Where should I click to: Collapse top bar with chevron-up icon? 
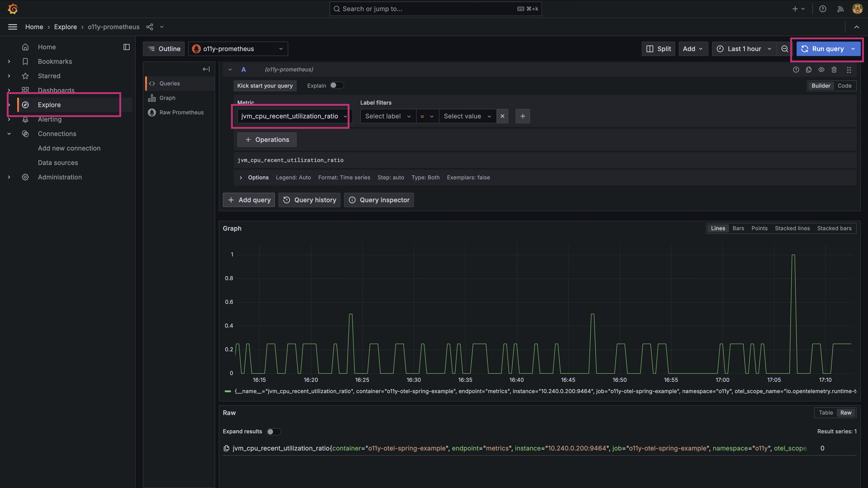point(856,27)
